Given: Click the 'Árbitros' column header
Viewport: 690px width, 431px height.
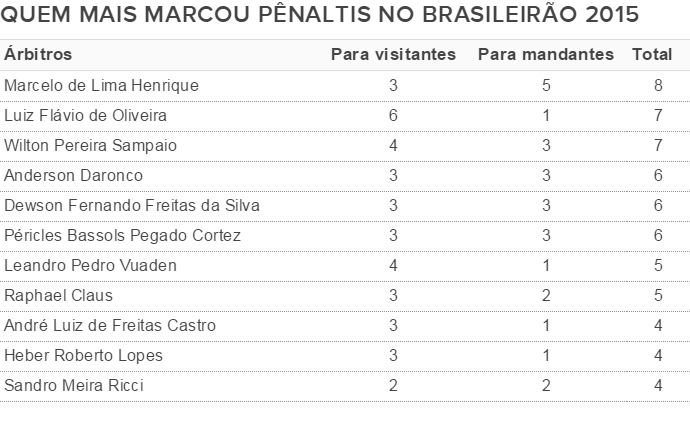Looking at the screenshot, I should (38, 54).
